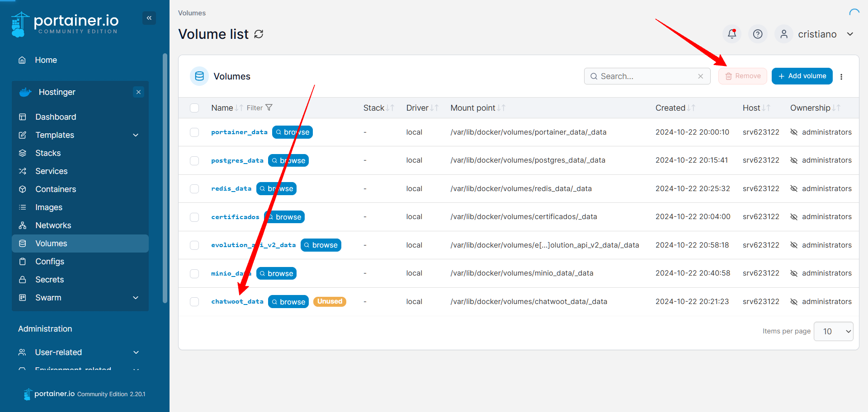This screenshot has height=412, width=868.
Task: Browse the chatwoot_data volume
Action: coord(288,302)
